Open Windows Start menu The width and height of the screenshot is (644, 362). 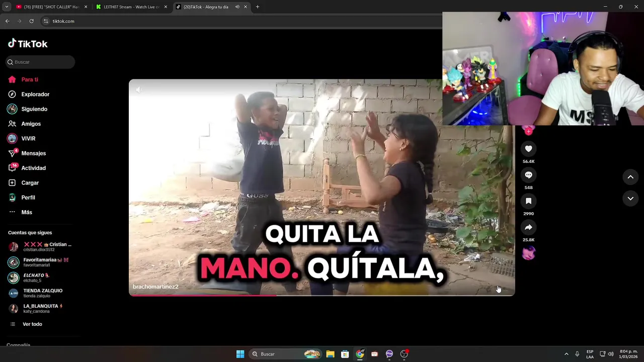[x=240, y=354]
